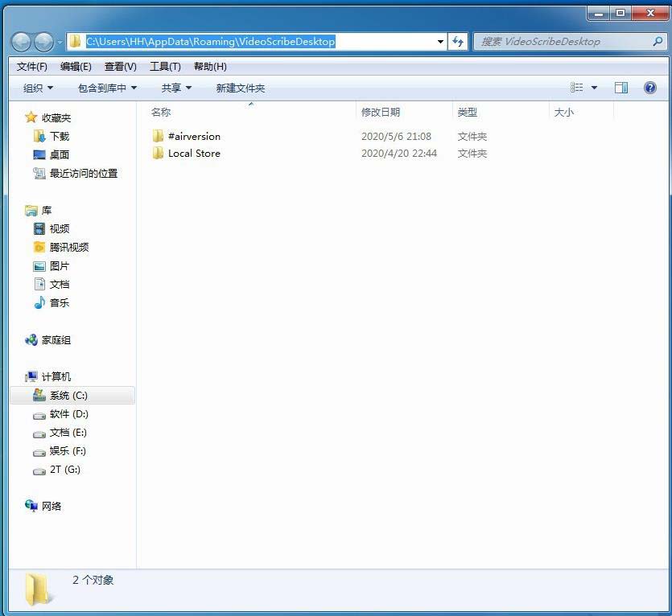
Task: Open 下载 in favorites
Action: pyautogui.click(x=59, y=136)
